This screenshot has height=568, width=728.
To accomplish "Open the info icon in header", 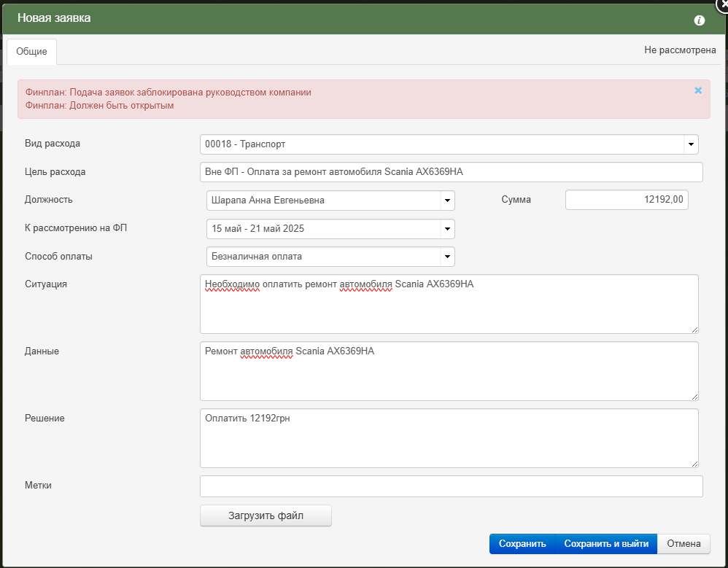I will point(700,20).
